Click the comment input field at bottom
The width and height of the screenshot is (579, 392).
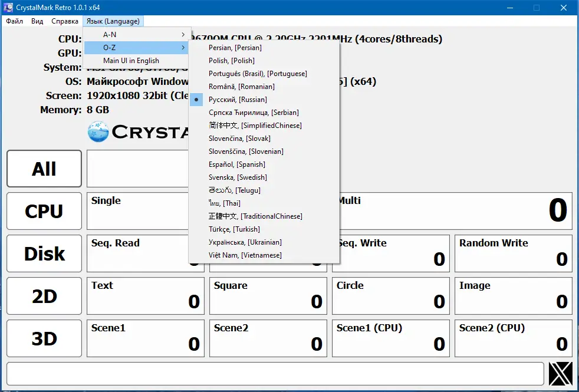[x=275, y=374]
